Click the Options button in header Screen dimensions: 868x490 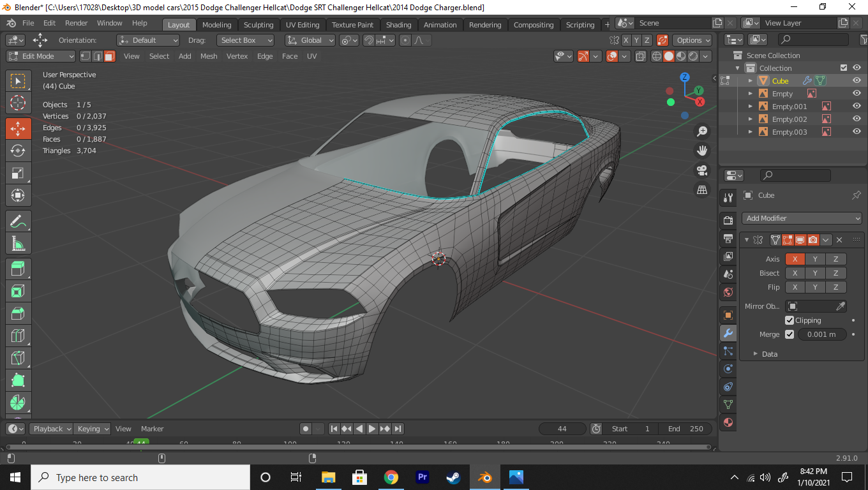click(693, 40)
